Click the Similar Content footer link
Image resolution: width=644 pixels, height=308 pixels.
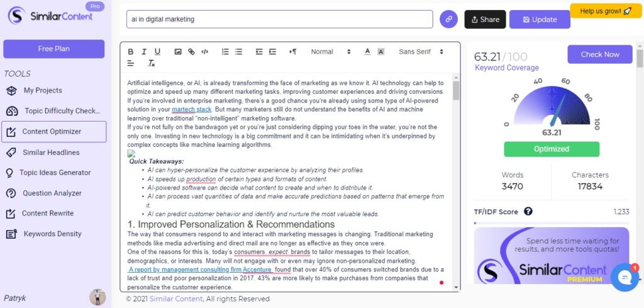176,299
